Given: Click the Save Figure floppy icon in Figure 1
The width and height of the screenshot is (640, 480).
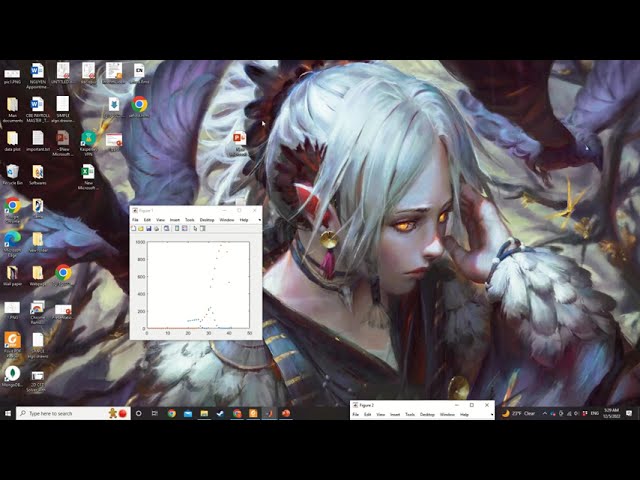Looking at the screenshot, I should coord(149,229).
